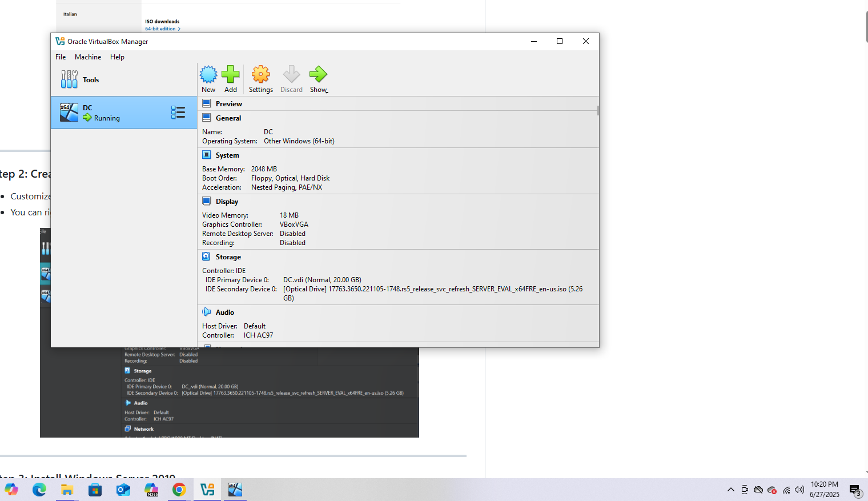Open Microsoft Store from the taskbar
The width and height of the screenshot is (868, 501).
pyautogui.click(x=95, y=490)
